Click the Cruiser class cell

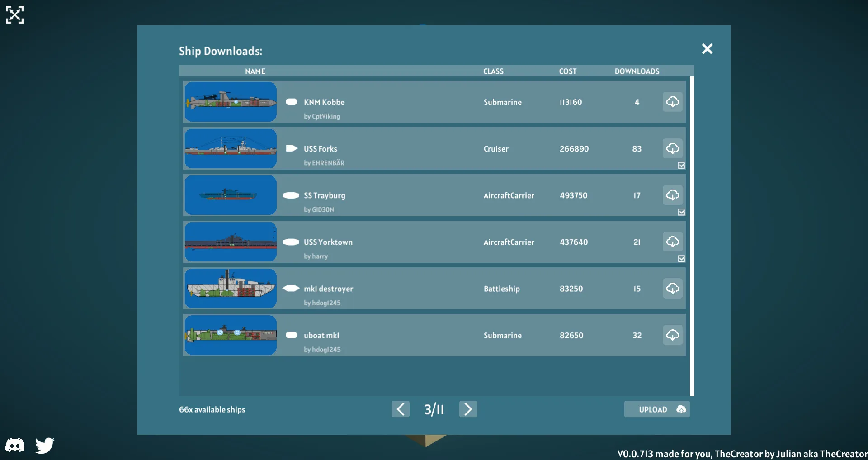coord(496,149)
